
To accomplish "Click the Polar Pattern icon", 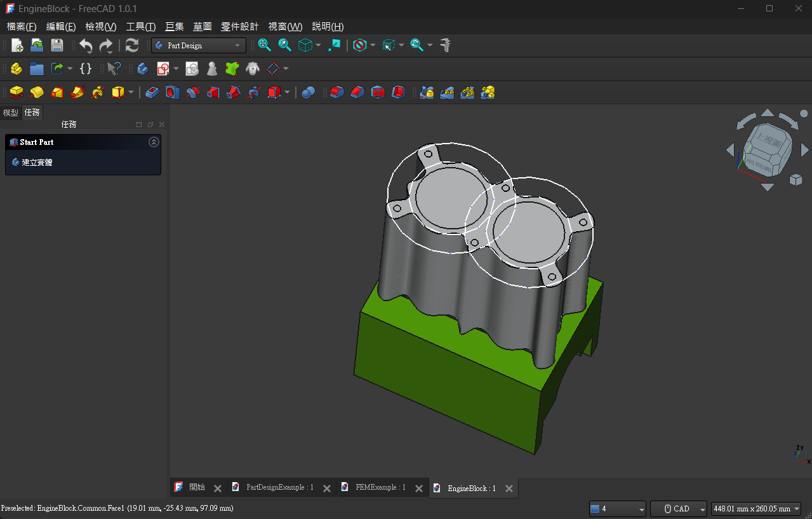I will coord(467,93).
